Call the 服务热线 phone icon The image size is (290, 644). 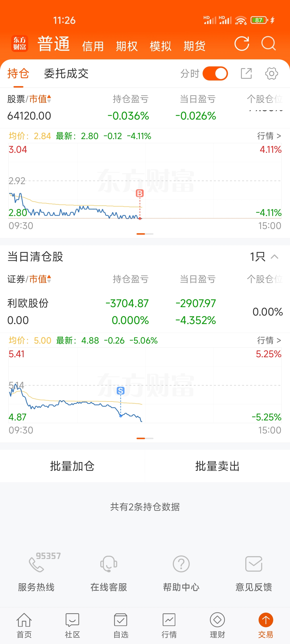(x=36, y=564)
